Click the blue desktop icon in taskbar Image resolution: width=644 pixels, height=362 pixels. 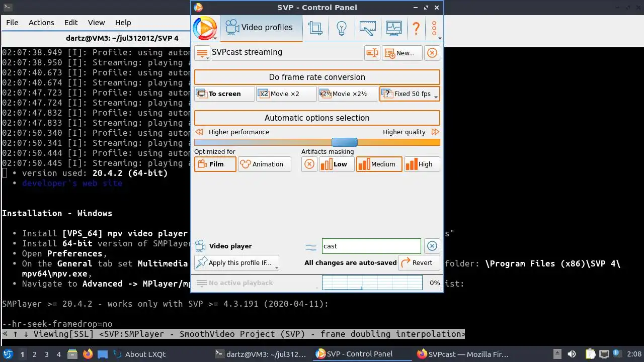coord(103,354)
